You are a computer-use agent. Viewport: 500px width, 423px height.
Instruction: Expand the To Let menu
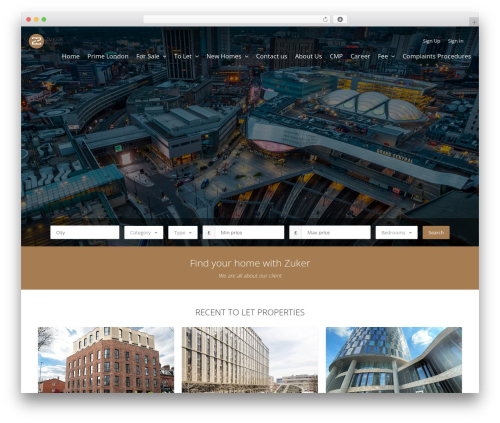(186, 56)
